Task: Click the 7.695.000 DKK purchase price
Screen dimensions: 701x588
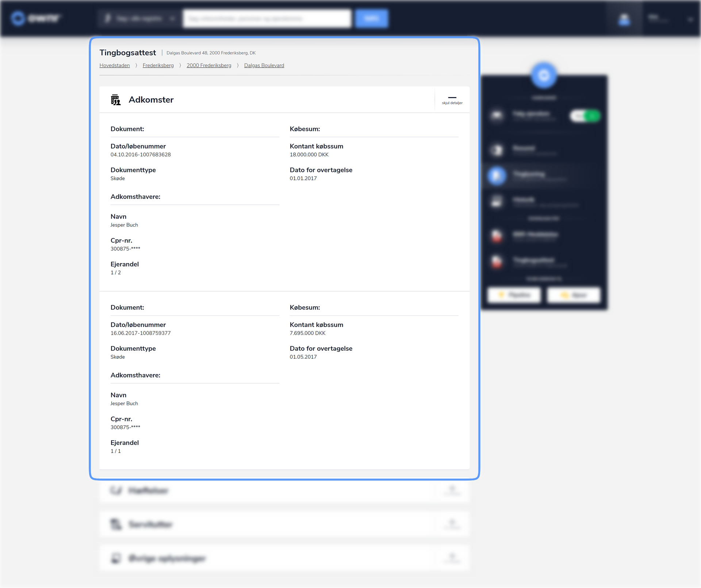Action: point(307,333)
